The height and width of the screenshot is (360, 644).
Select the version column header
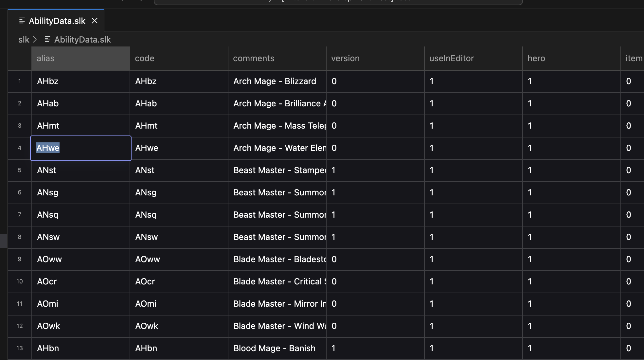(x=375, y=58)
